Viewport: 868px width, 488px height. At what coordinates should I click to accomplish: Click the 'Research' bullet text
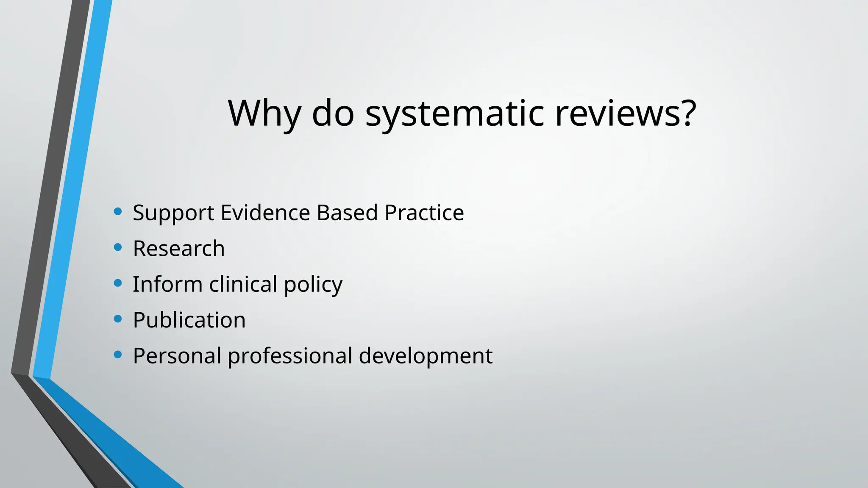point(179,248)
